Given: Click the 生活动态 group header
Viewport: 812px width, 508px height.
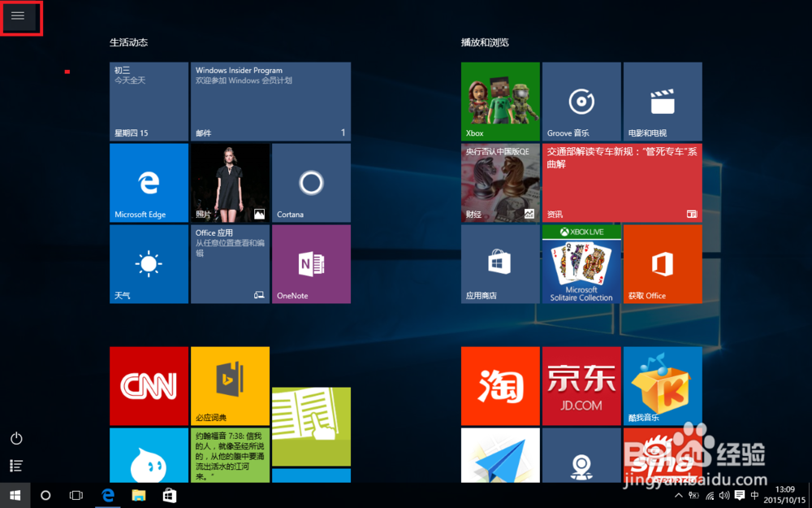Looking at the screenshot, I should point(128,42).
